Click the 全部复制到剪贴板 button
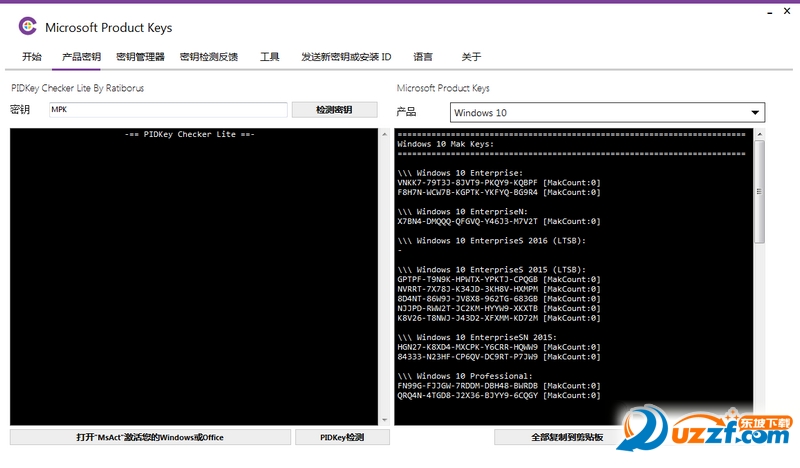Viewport: 800px width, 468px height. coord(567,437)
